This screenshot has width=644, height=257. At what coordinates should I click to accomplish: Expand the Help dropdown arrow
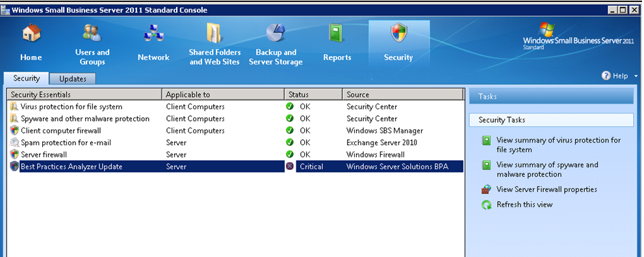[x=636, y=76]
